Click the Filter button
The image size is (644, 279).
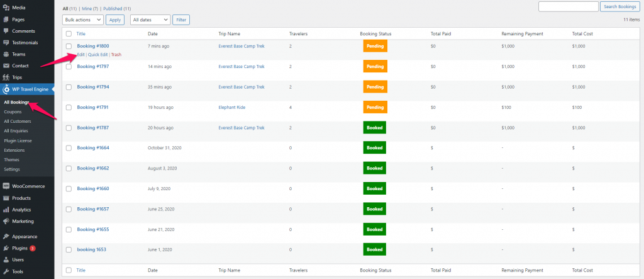(181, 20)
